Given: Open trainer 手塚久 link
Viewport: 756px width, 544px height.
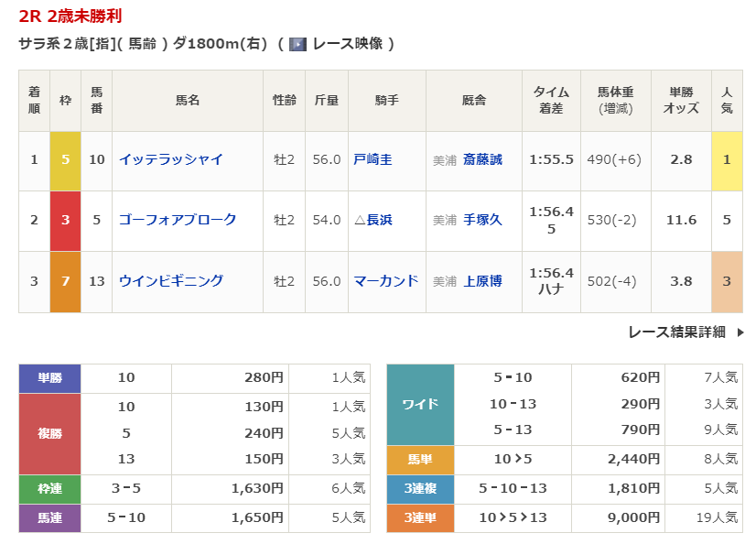Looking at the screenshot, I should click(482, 220).
